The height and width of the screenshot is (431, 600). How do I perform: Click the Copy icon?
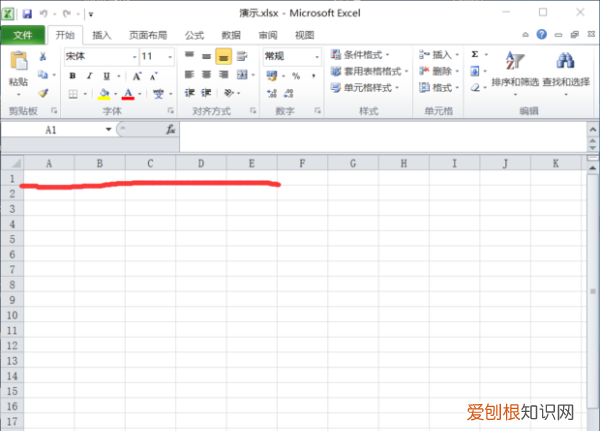[x=43, y=74]
